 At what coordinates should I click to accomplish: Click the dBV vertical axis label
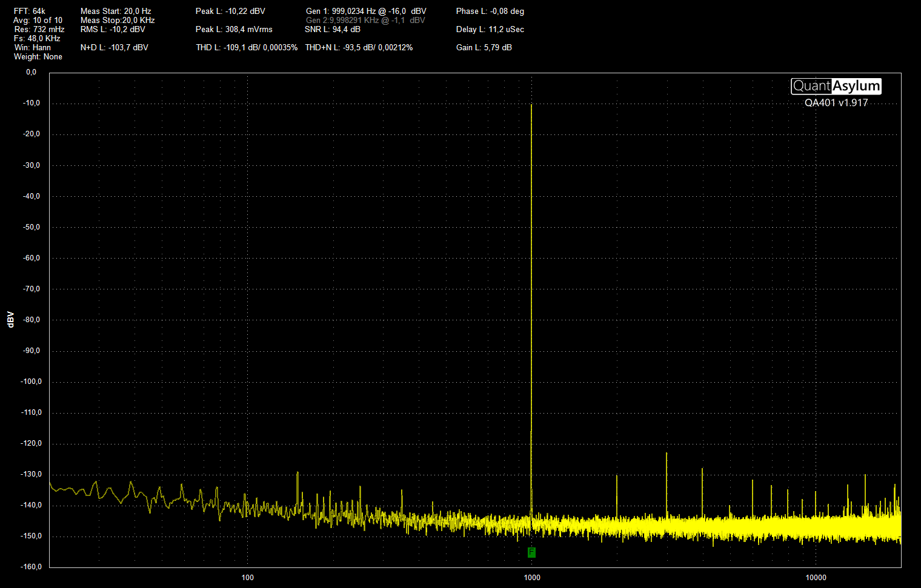click(x=10, y=320)
